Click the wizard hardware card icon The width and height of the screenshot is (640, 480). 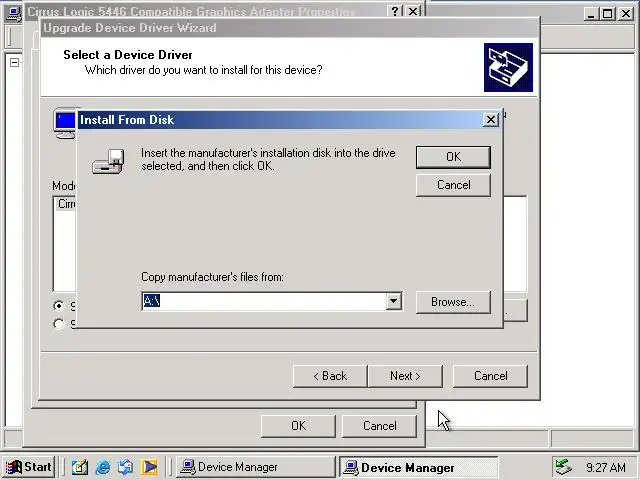(508, 67)
